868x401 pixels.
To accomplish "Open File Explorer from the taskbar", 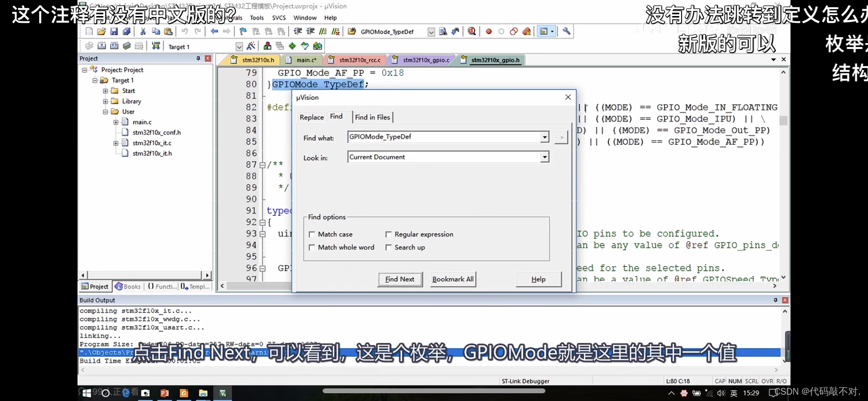I will pyautogui.click(x=203, y=393).
